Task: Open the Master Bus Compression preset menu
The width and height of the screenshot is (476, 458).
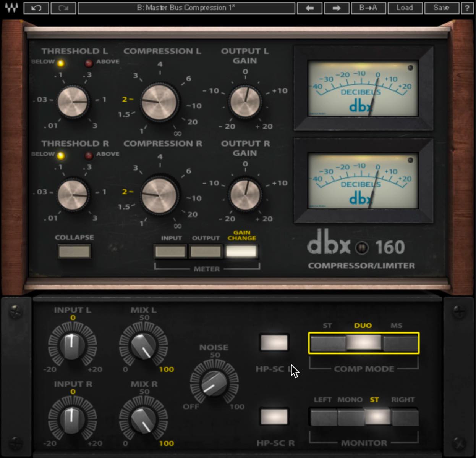Action: pos(186,8)
